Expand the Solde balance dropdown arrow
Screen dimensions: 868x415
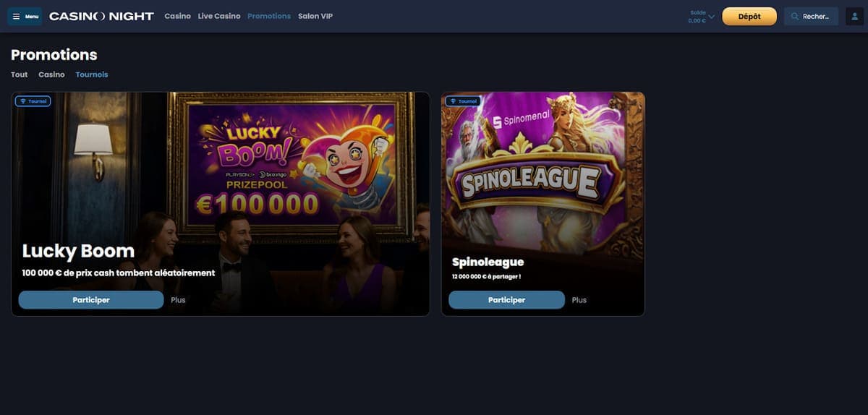point(711,16)
